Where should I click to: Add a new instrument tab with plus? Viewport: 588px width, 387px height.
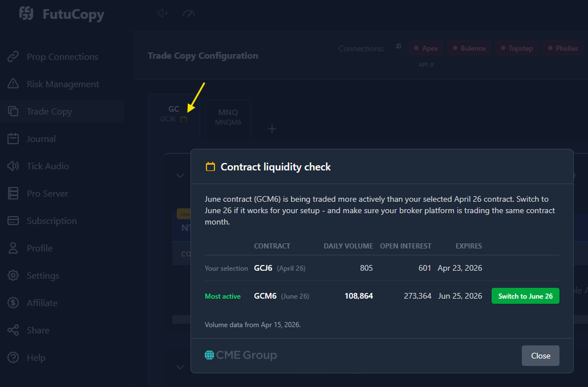(272, 129)
